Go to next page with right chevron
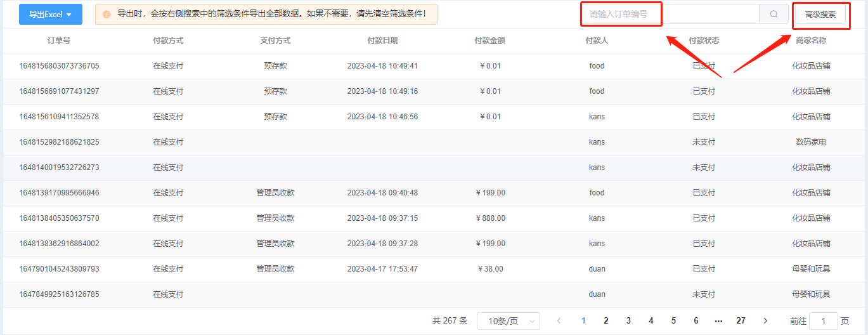Image resolution: width=868 pixels, height=335 pixels. click(x=765, y=321)
